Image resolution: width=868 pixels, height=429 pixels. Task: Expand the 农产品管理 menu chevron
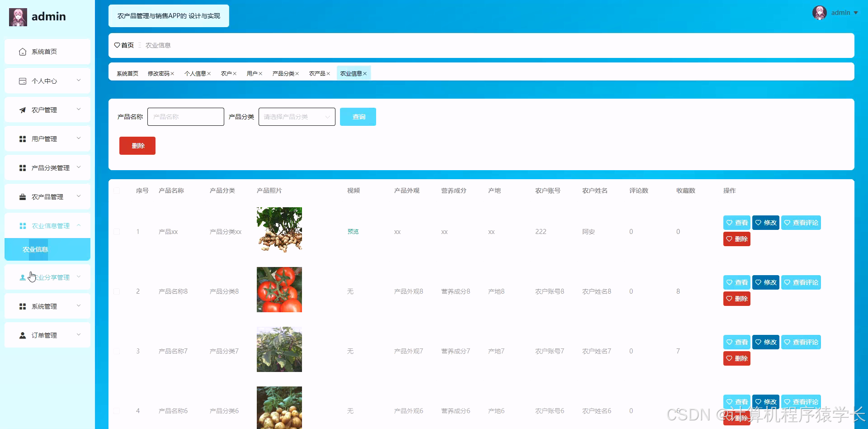pyautogui.click(x=79, y=196)
